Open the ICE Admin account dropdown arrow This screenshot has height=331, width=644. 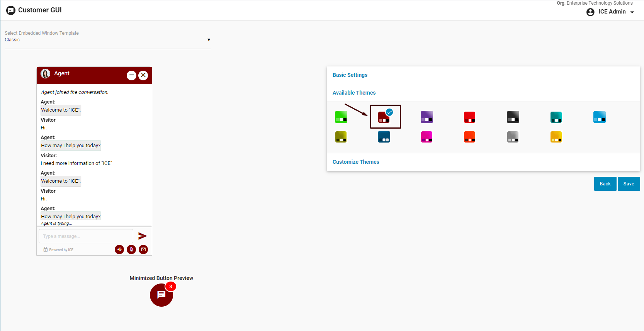coord(632,12)
